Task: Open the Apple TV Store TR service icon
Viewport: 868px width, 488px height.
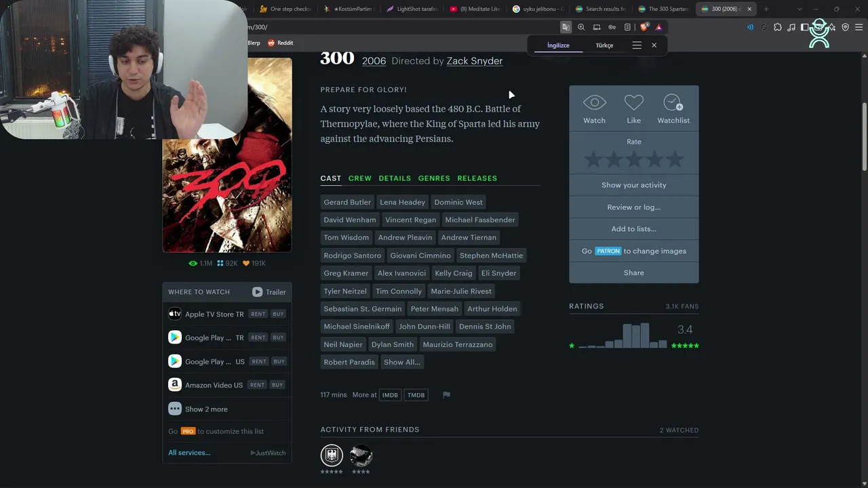Action: pos(175,314)
